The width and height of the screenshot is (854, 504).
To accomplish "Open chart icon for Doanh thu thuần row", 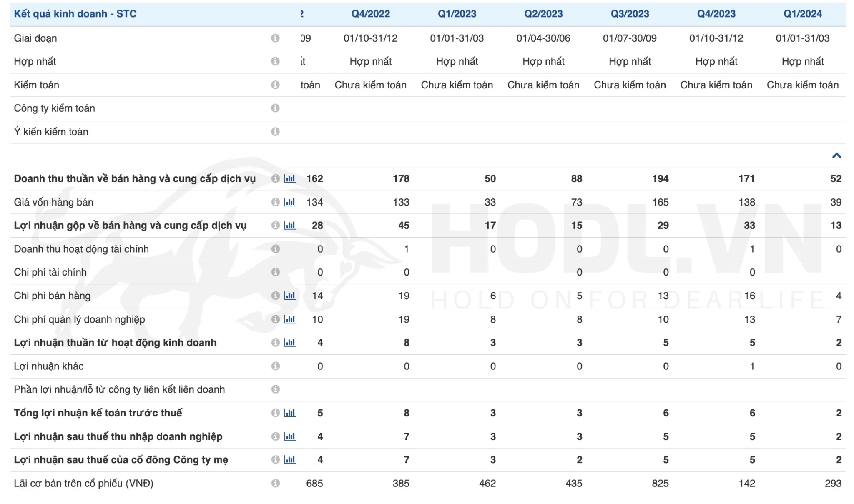I will click(289, 178).
